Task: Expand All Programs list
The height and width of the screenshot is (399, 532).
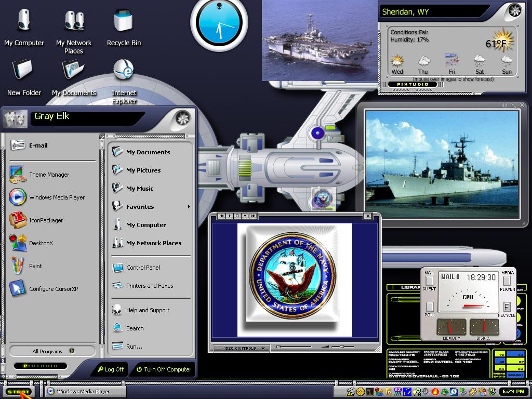Action: 52,351
